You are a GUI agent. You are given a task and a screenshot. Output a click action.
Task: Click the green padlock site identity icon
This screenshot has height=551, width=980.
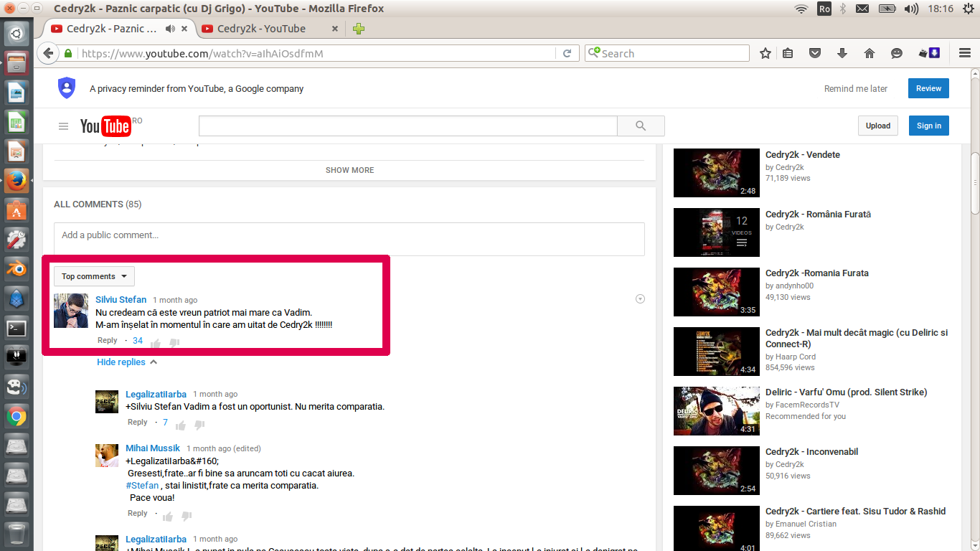[68, 53]
